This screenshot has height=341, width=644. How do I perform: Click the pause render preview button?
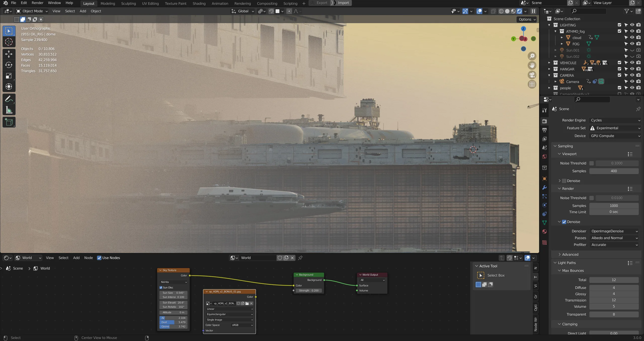[533, 11]
